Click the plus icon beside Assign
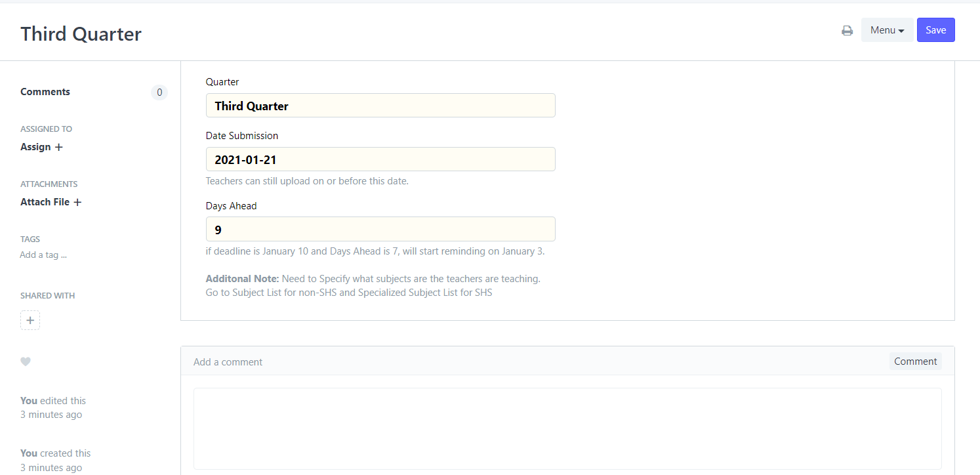Viewport: 980px width, 475px height. (x=59, y=147)
